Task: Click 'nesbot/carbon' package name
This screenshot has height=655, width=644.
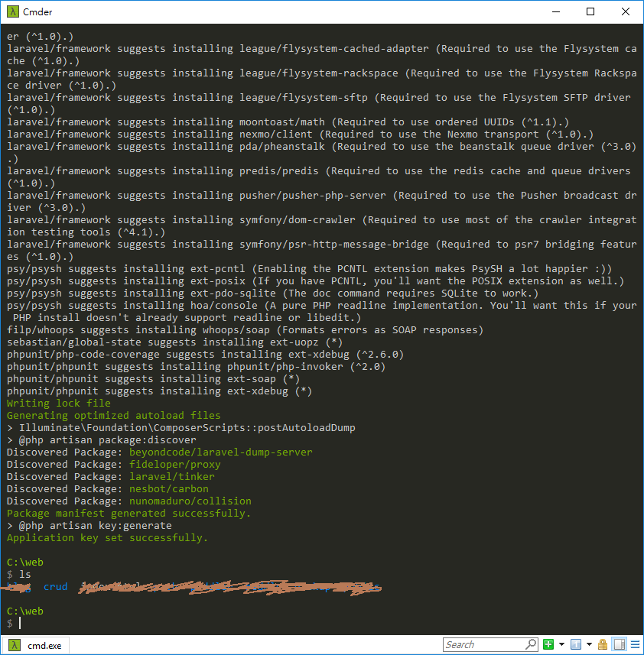Action: pos(169,488)
